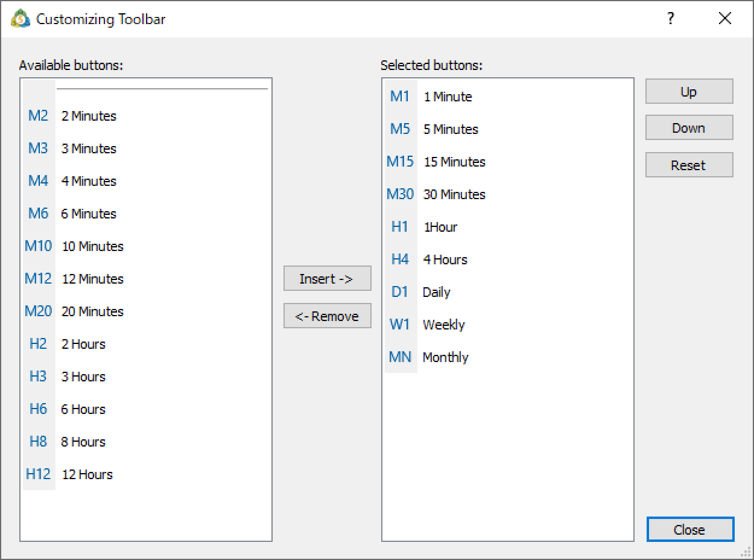This screenshot has height=560, width=754.
Task: Click the H4 icon in Selected buttons
Action: point(400,259)
